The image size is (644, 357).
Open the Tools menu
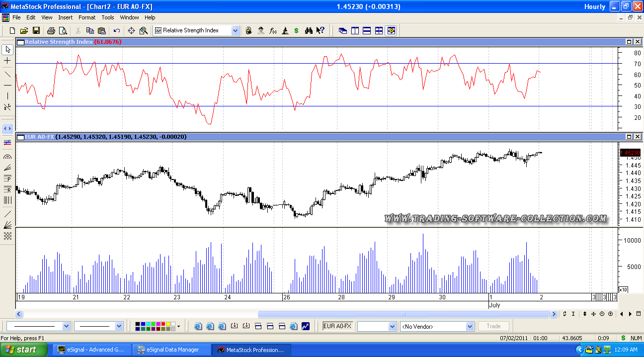(108, 17)
